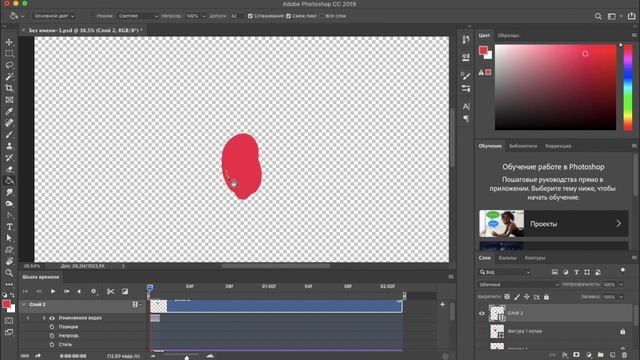This screenshot has height=360, width=640.
Task: Toggle timeline video track visibility eye
Action: point(52,318)
